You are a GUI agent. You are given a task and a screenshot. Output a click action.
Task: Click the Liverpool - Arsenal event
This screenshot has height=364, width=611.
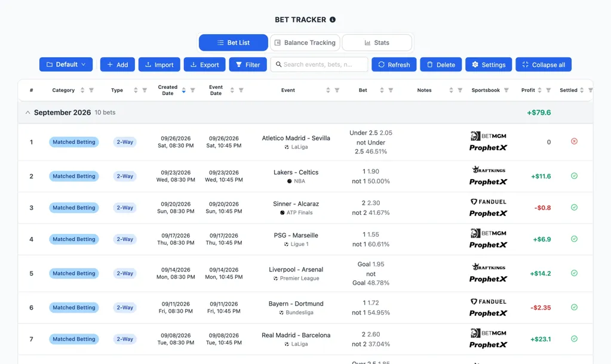[x=296, y=270]
